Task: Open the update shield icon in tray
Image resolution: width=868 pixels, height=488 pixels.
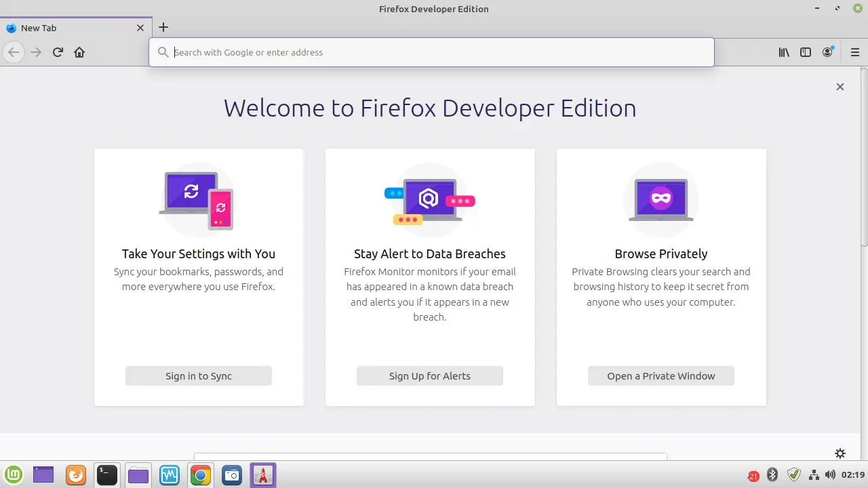Action: pos(793,475)
